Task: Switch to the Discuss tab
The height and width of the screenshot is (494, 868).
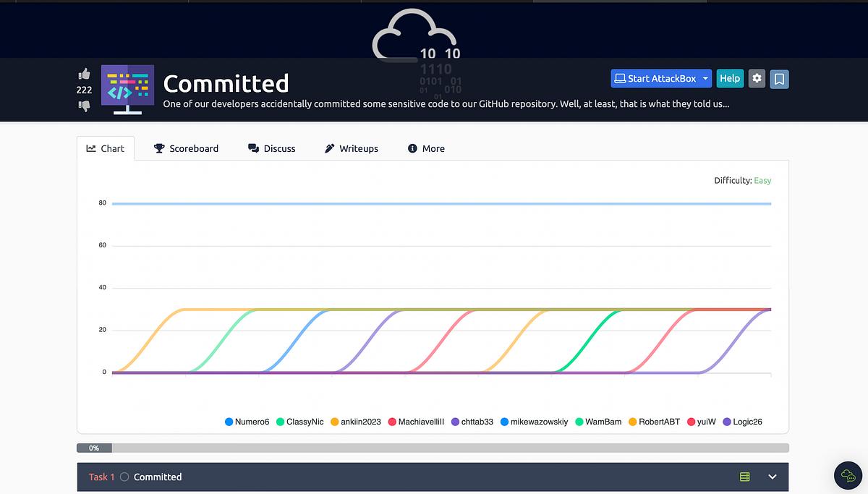Action: (x=272, y=148)
